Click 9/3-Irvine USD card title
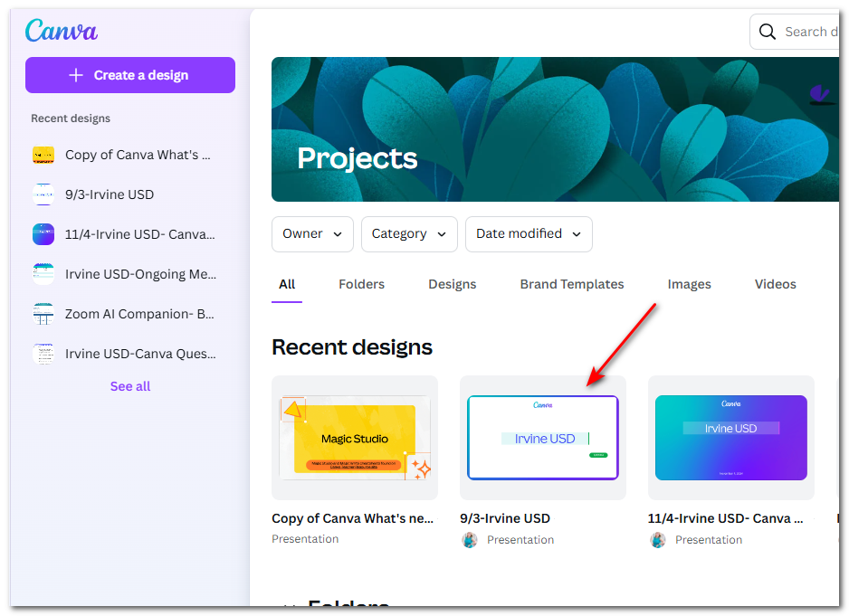The width and height of the screenshot is (849, 616). [x=505, y=518]
